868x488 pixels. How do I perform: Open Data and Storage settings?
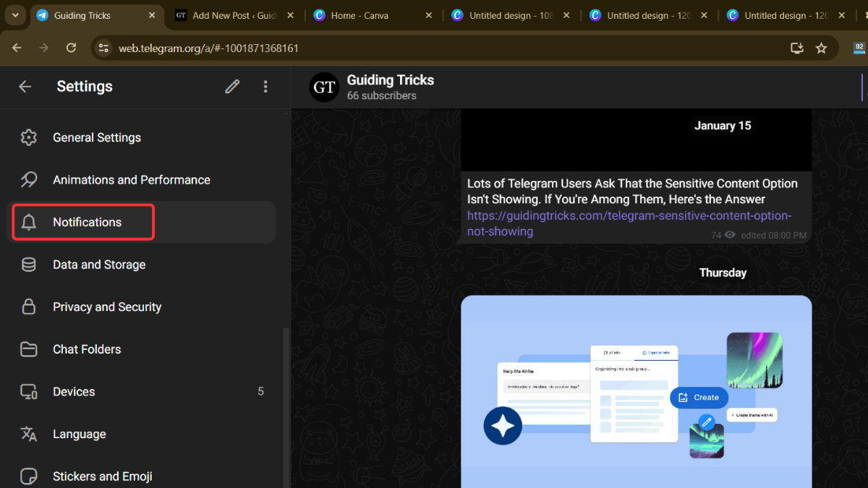coord(29,265)
